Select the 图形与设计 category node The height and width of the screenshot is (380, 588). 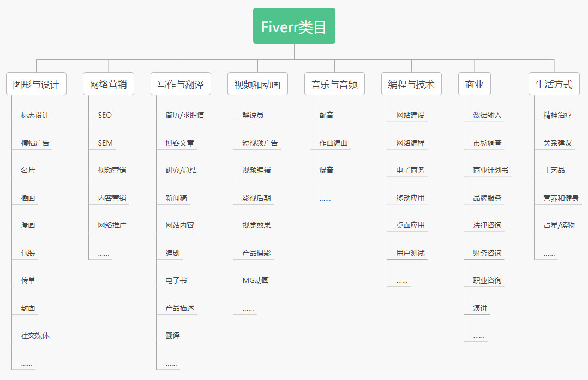[36, 84]
